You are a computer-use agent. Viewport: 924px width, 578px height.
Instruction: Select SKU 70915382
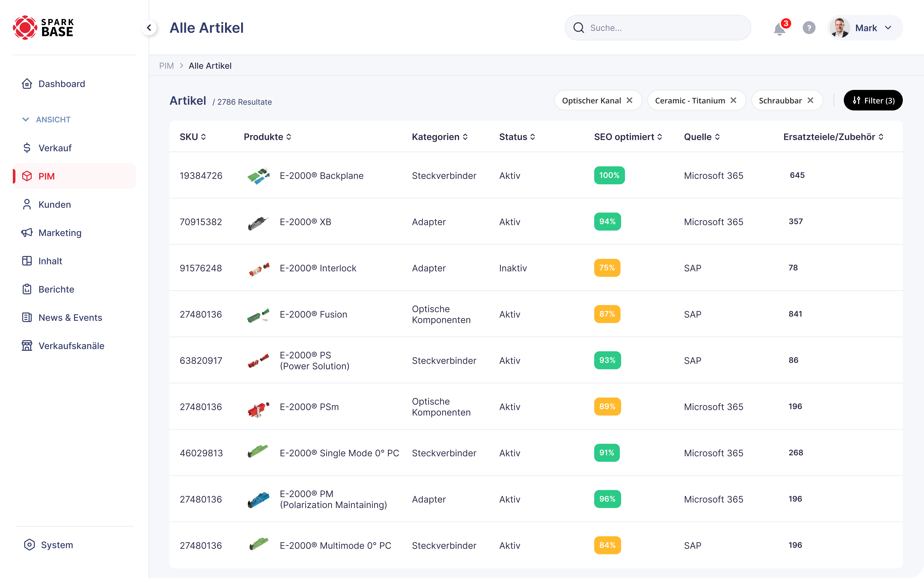pos(201,222)
